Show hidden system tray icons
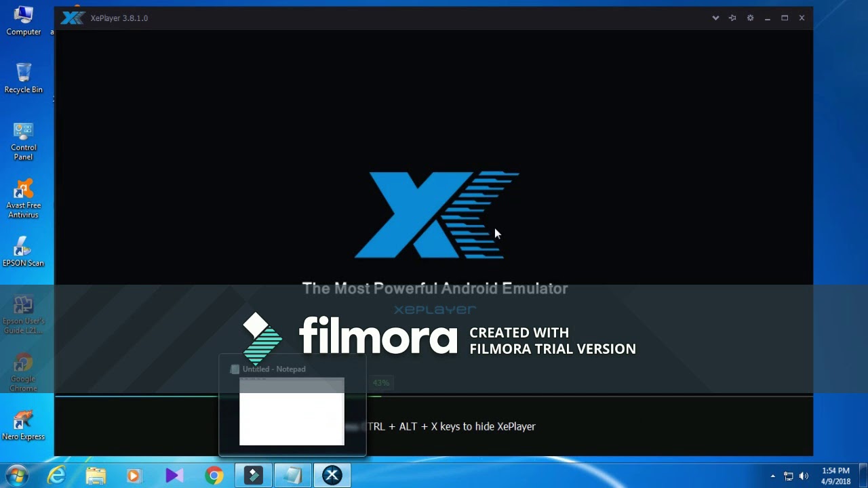 (772, 476)
